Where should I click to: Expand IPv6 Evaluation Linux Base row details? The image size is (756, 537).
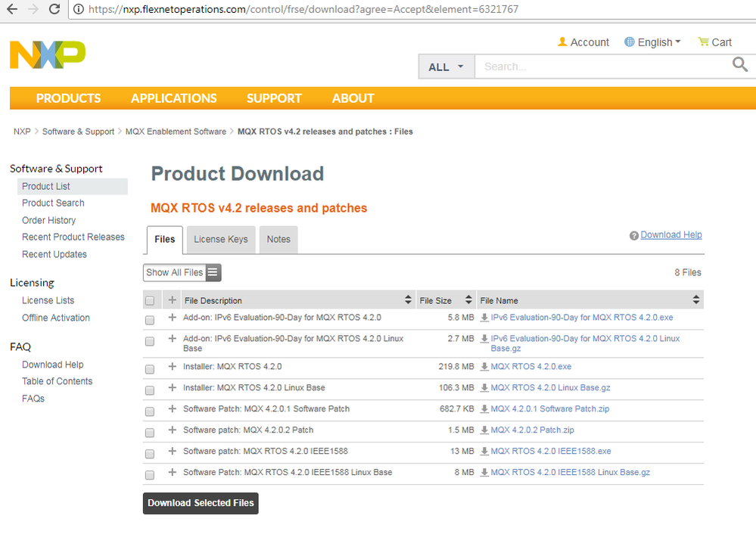[x=172, y=338]
